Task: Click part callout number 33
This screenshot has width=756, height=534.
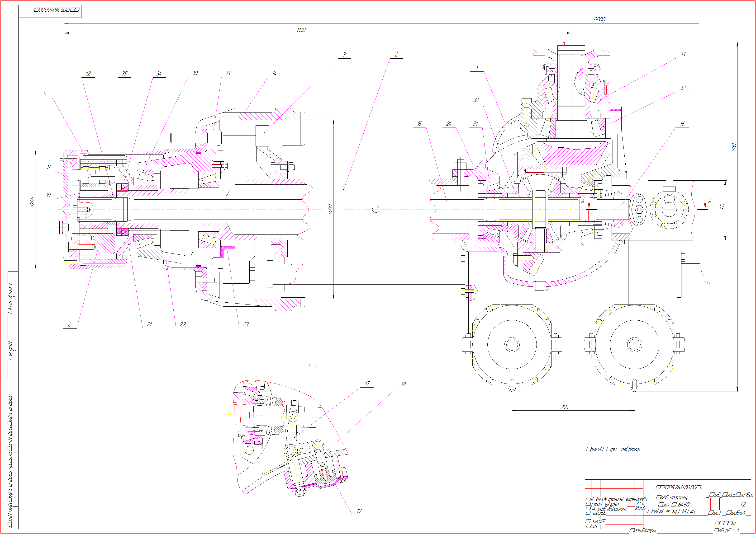Action: (x=683, y=54)
